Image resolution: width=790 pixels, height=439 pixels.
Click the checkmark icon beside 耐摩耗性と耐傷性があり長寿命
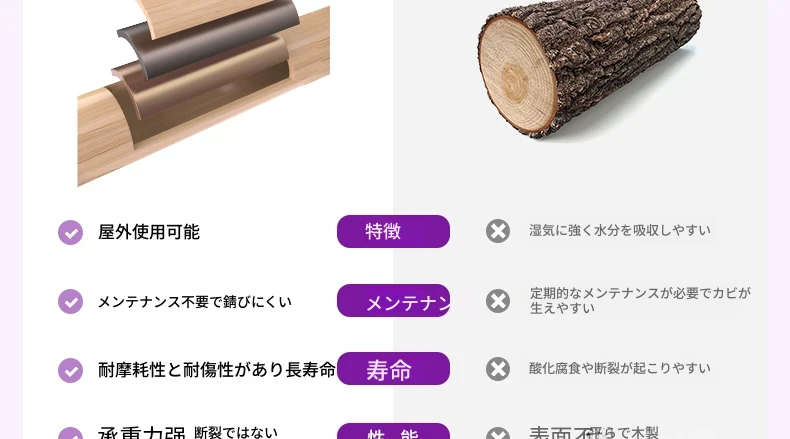[71, 370]
